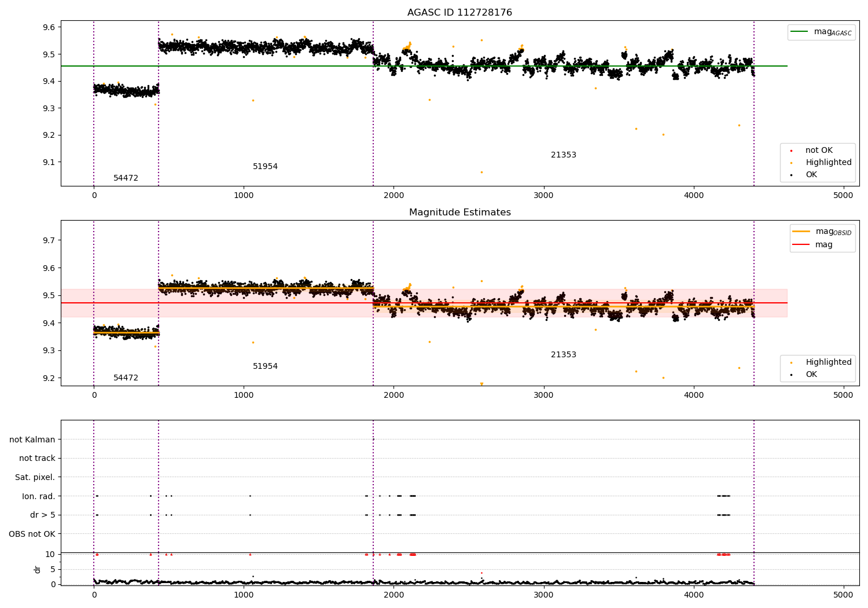Click the 'not Kalman' axis label

pos(32,440)
